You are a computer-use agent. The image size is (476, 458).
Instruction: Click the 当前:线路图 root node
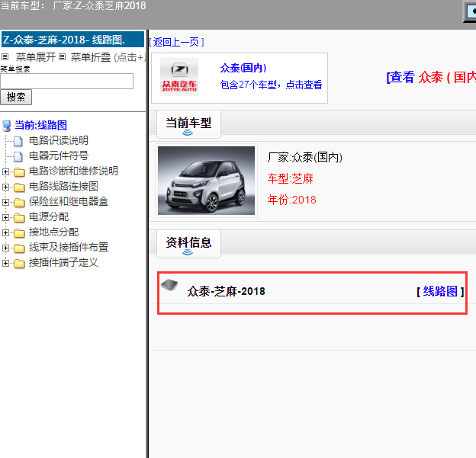pos(40,125)
